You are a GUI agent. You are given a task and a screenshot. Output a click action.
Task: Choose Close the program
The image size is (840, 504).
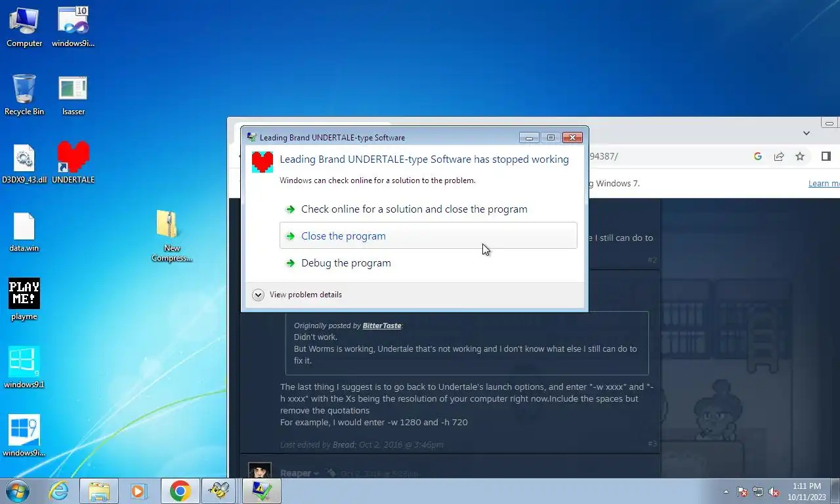[x=428, y=236]
